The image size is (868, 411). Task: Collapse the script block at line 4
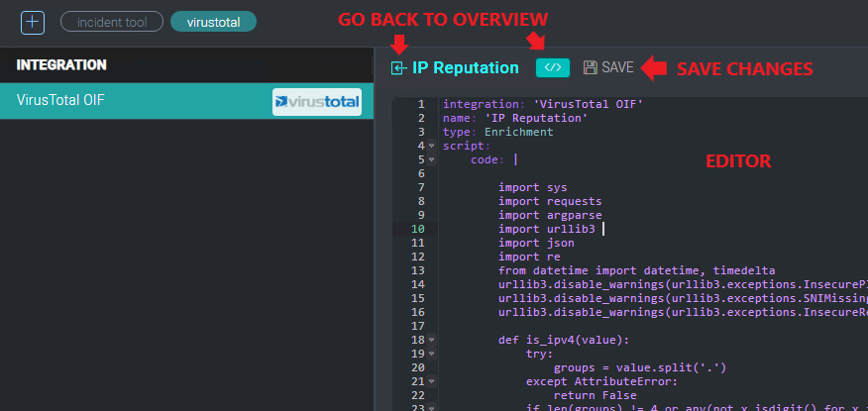pos(431,146)
